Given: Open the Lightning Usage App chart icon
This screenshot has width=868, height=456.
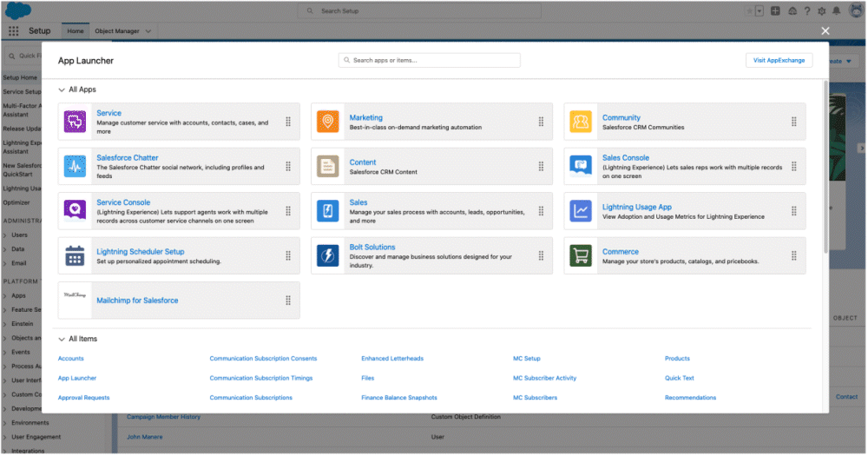Looking at the screenshot, I should tap(581, 211).
